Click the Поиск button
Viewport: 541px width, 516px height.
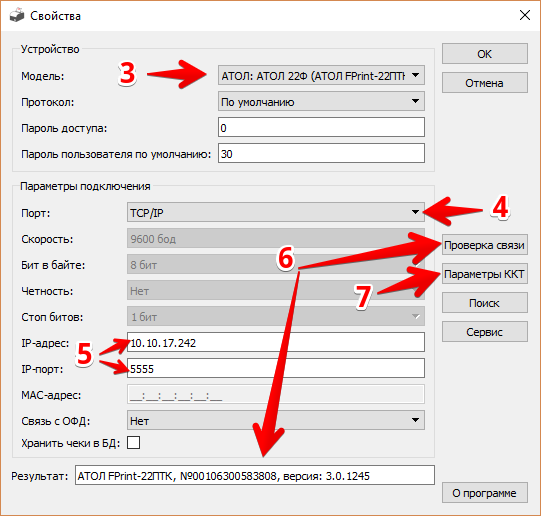coord(485,303)
